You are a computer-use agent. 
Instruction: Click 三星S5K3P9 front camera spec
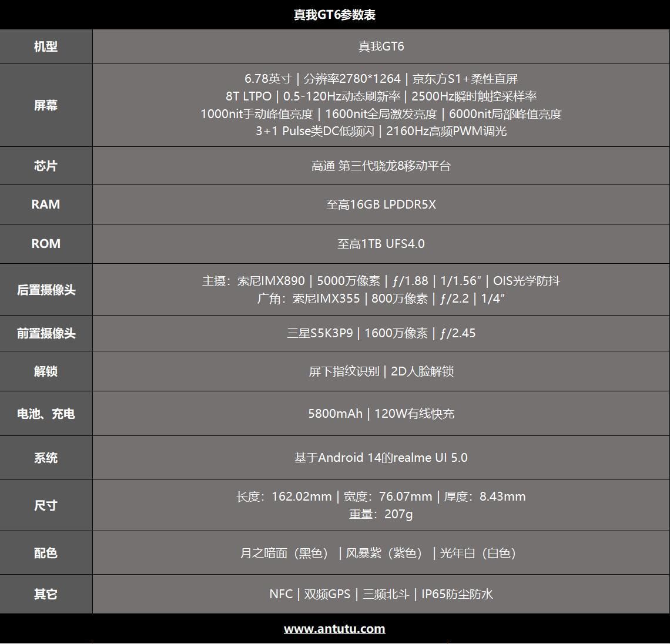(381, 333)
